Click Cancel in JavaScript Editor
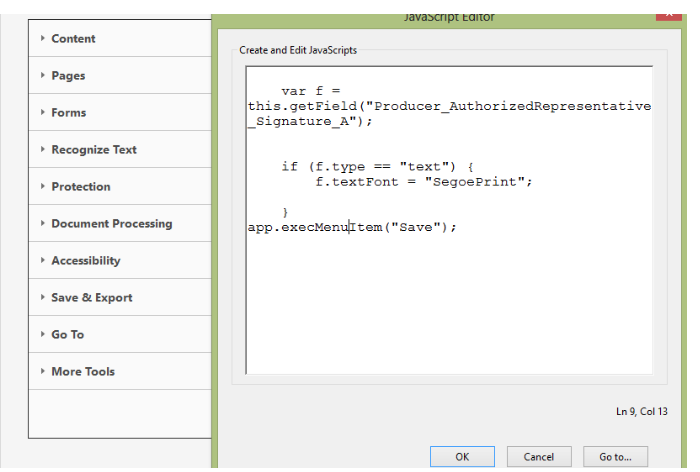Screen dimensions: 700x472 tap(539, 456)
